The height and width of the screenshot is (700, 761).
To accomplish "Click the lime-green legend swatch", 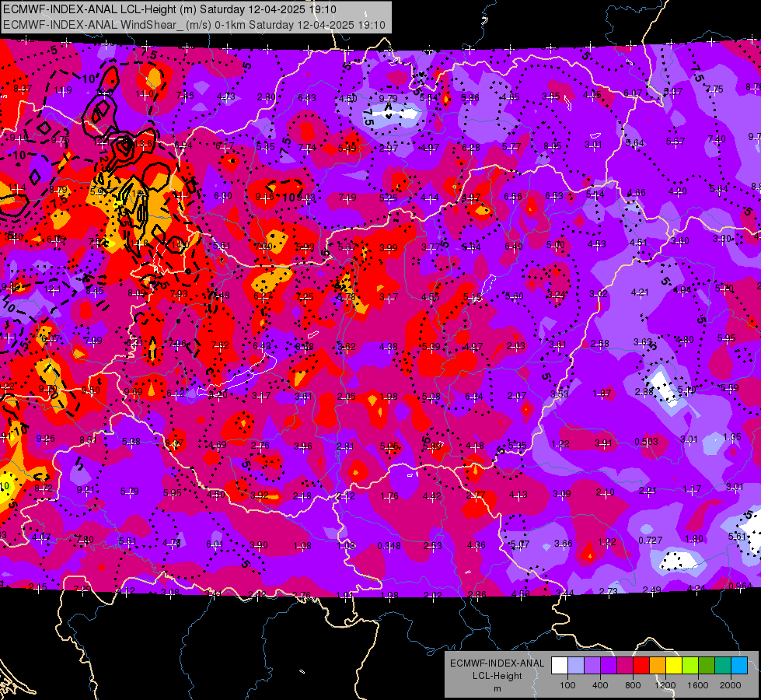I will click(x=690, y=666).
